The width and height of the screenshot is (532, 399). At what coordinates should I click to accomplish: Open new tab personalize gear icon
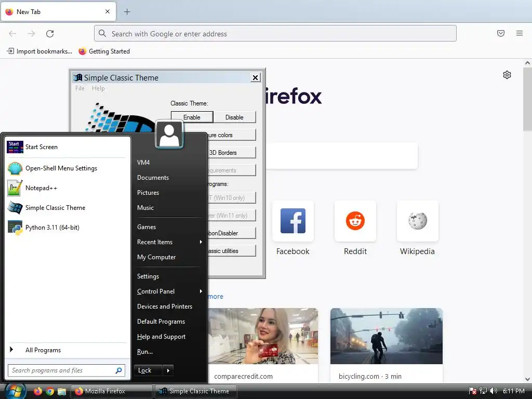[x=507, y=75]
